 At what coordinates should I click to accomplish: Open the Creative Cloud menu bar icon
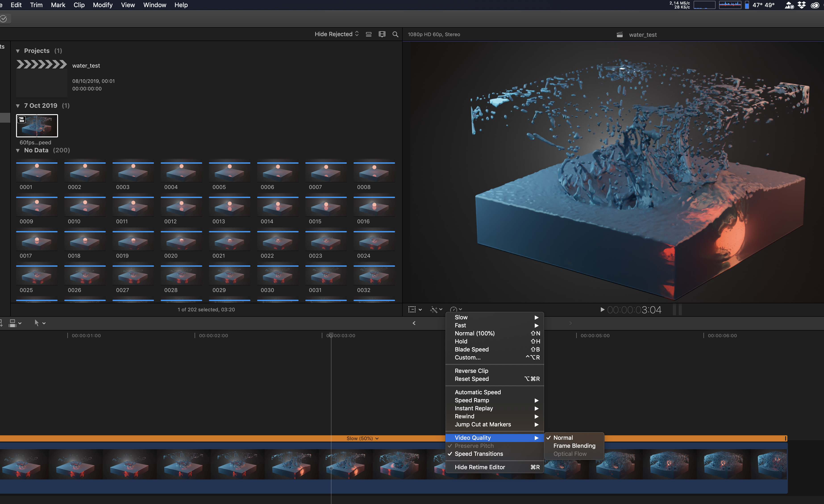pyautogui.click(x=815, y=5)
